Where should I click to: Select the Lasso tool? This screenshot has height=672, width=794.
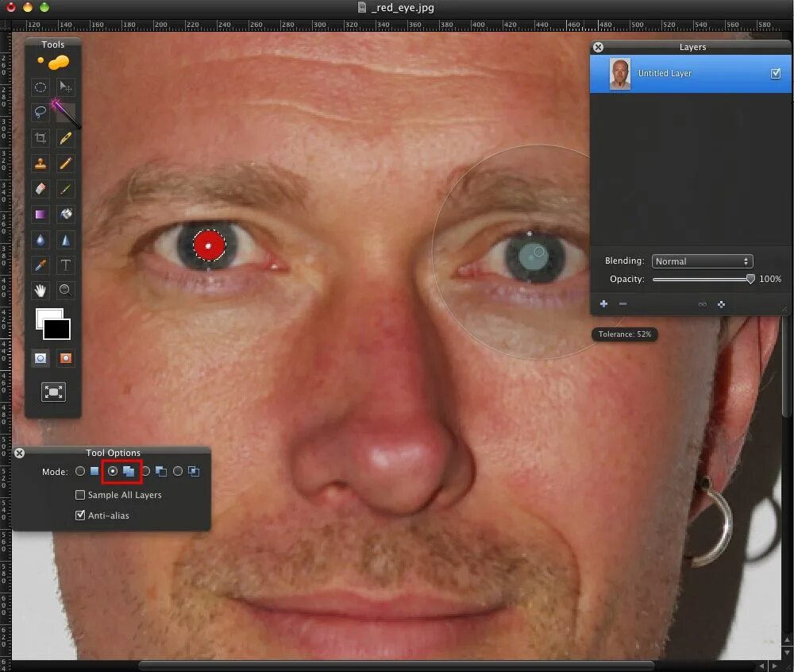click(40, 113)
